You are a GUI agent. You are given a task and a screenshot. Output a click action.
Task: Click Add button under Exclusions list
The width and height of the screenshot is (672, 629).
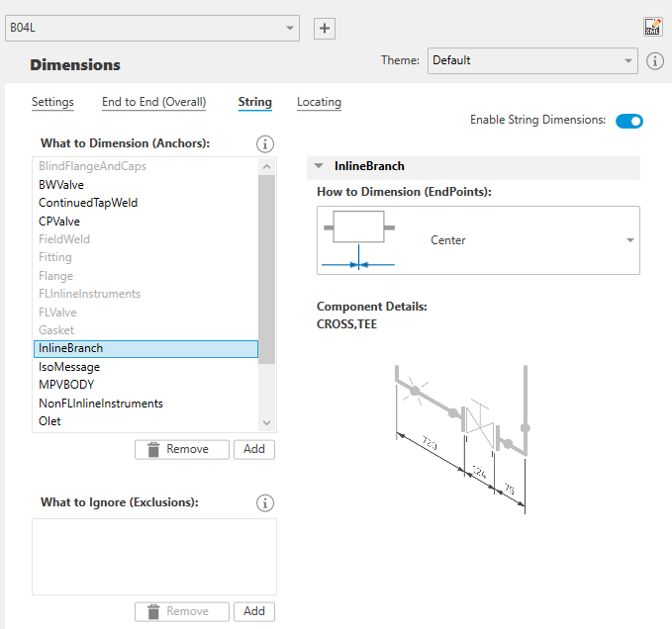pos(254,611)
